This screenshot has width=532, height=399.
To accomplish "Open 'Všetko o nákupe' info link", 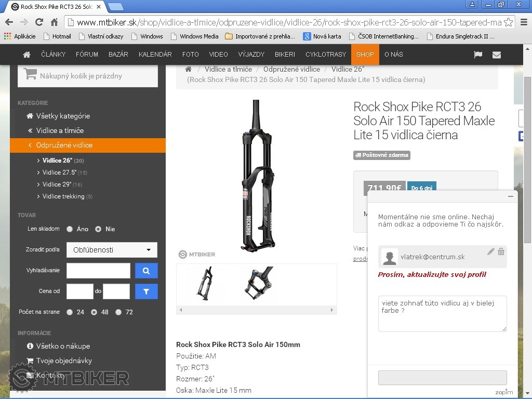I will tap(63, 346).
